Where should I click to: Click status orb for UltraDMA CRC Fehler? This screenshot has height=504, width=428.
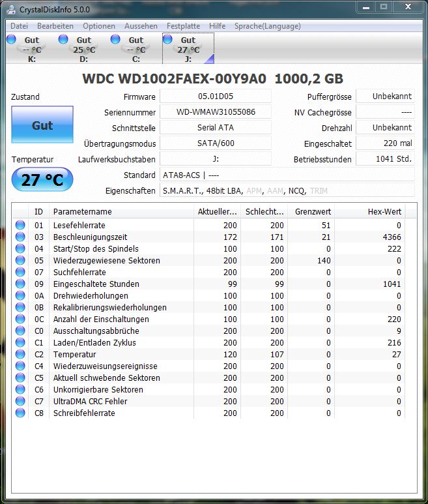point(20,401)
